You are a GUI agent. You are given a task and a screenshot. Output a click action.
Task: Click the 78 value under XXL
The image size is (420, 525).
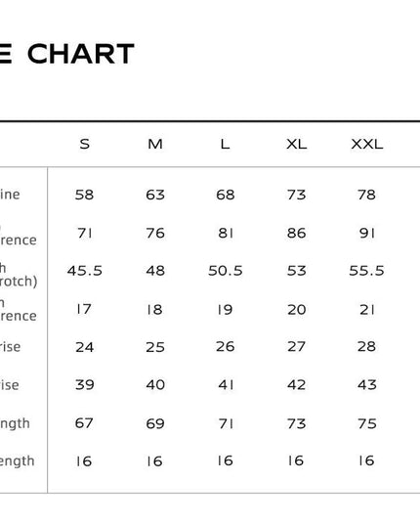point(366,195)
